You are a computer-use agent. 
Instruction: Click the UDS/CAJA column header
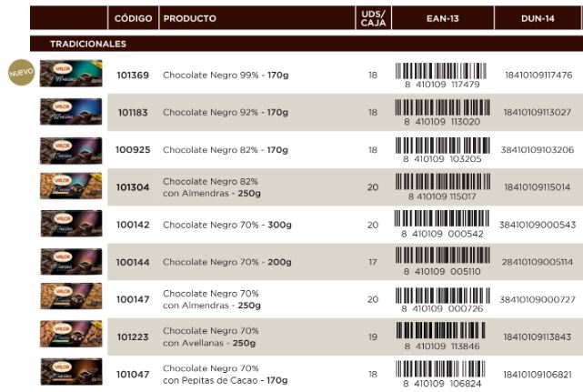coord(373,17)
